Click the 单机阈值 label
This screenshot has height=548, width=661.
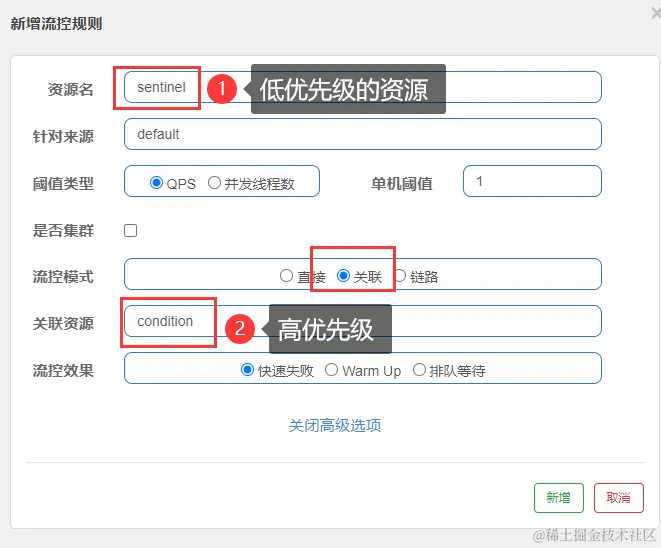[x=402, y=184]
